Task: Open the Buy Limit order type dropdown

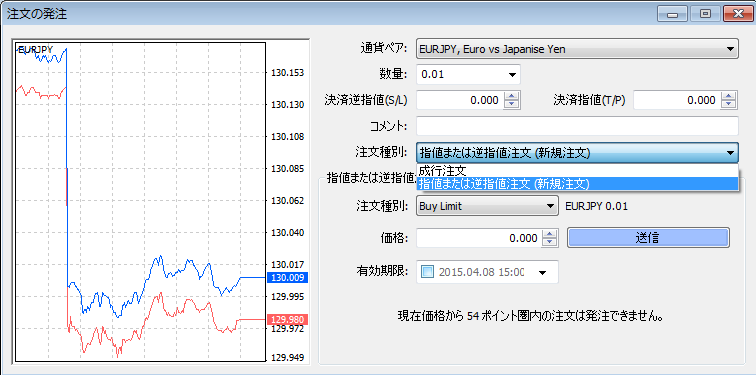Action: pos(487,206)
